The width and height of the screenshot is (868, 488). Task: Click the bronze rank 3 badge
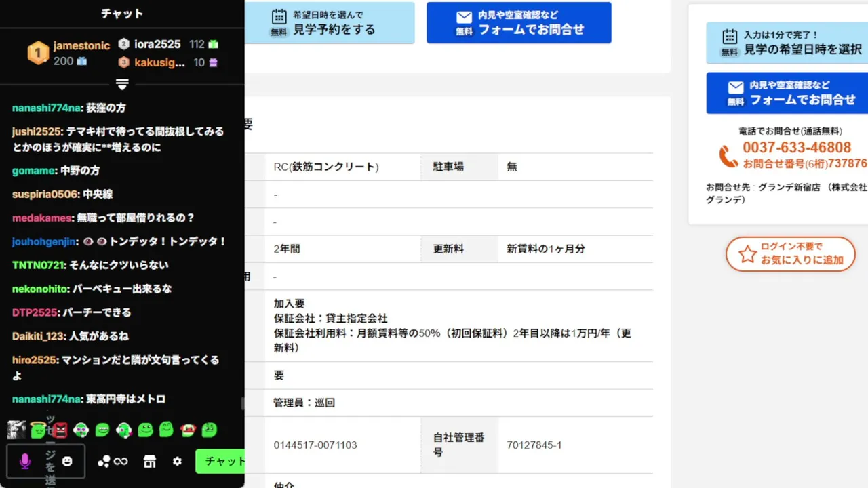(123, 62)
